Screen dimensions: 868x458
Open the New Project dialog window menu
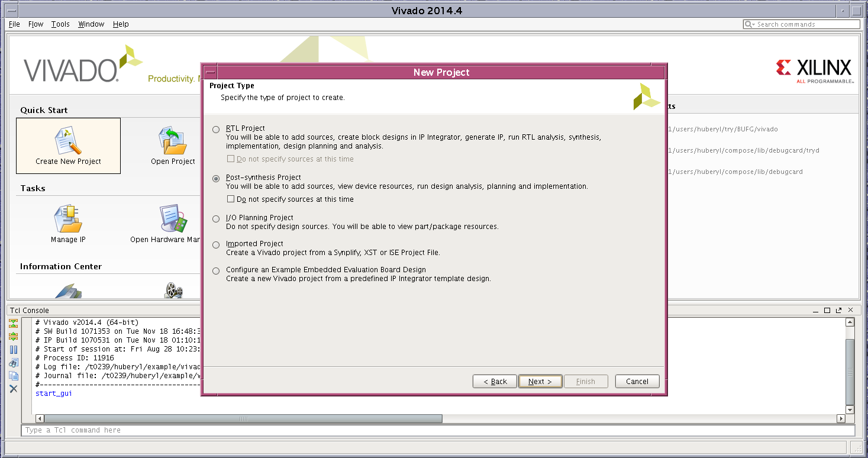pos(211,72)
